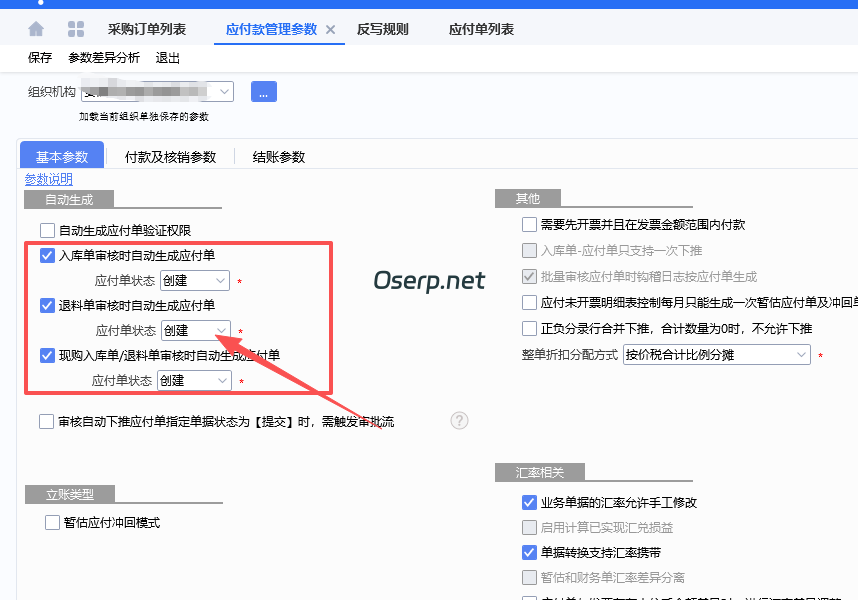The image size is (858, 600).
Task: Open the module navigation grid icon
Action: [x=75, y=29]
